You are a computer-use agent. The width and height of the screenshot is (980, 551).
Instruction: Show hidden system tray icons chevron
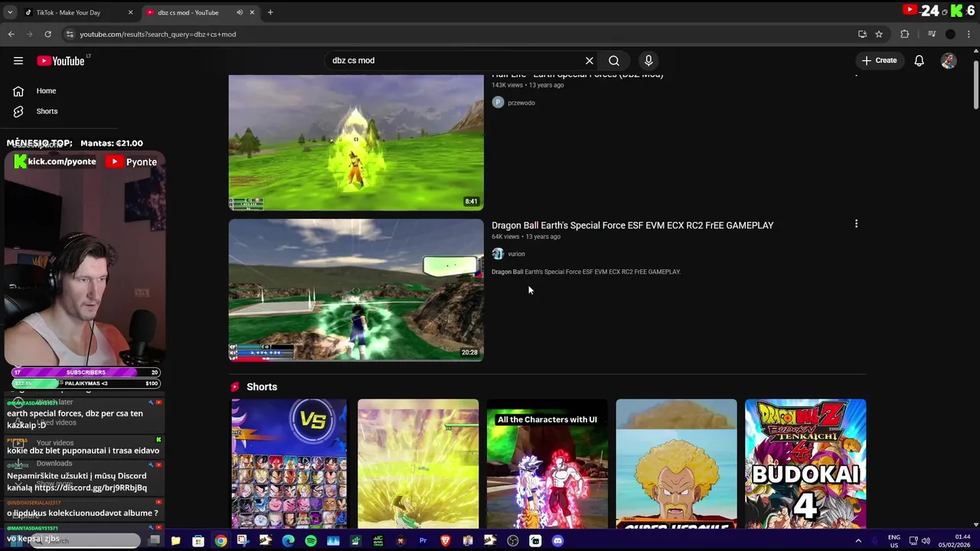858,540
